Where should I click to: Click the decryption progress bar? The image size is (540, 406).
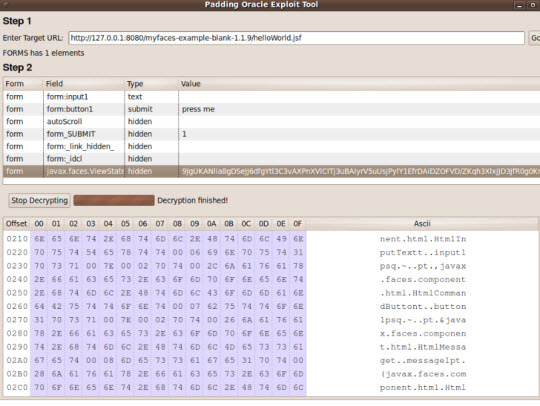114,200
